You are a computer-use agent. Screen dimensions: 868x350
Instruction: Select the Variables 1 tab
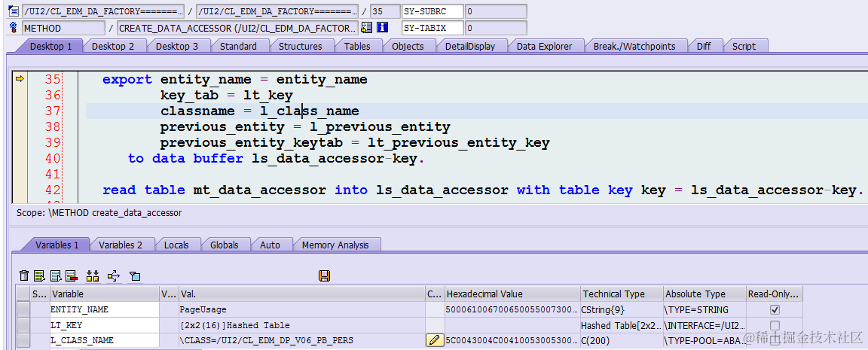point(57,245)
